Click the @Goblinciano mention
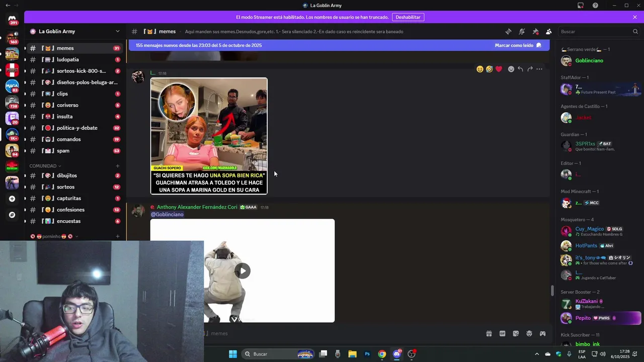 click(167, 214)
